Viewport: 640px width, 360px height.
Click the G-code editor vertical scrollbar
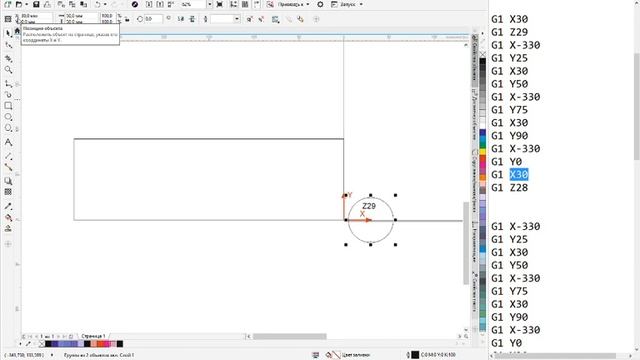pyautogui.click(x=636, y=106)
